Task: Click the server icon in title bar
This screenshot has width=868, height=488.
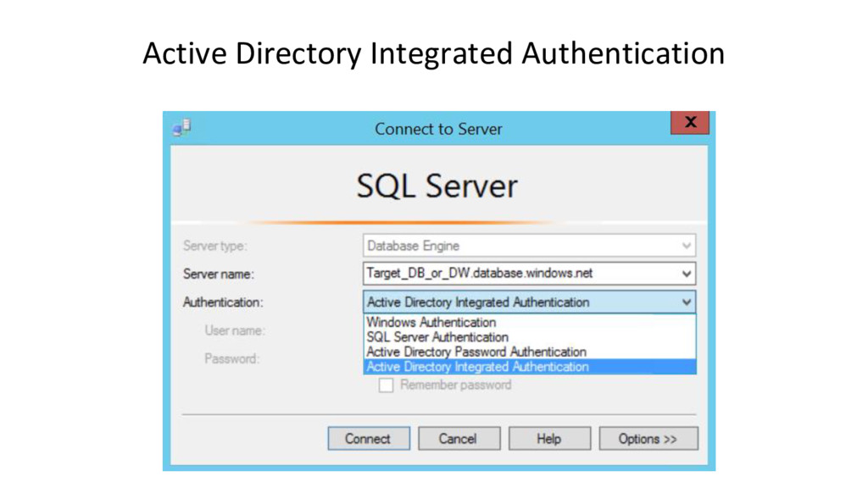Action: tap(181, 128)
